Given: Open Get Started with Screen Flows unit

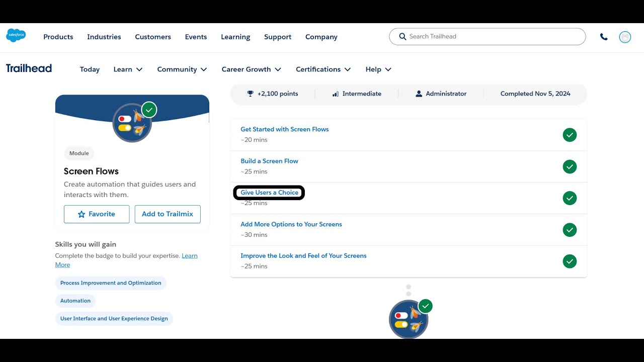Looking at the screenshot, I should point(285,129).
